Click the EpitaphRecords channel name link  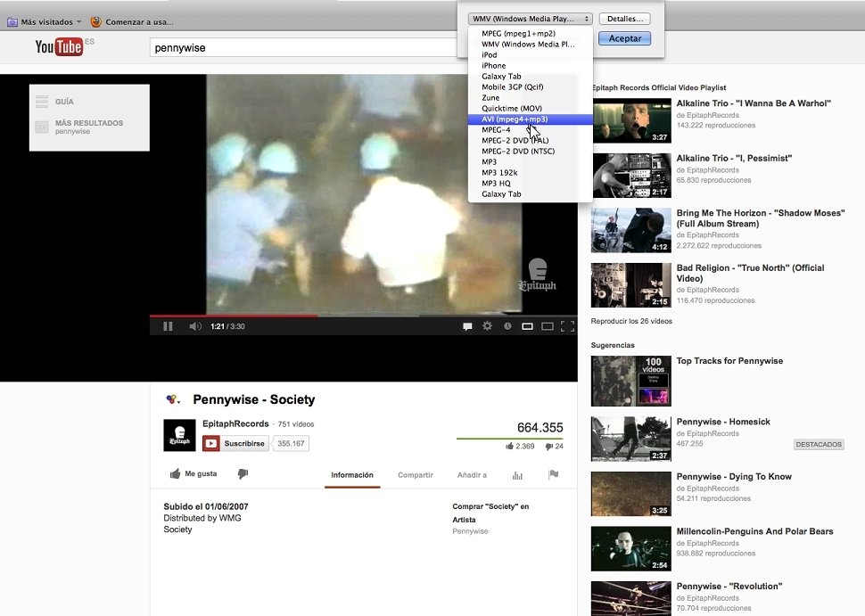point(235,423)
